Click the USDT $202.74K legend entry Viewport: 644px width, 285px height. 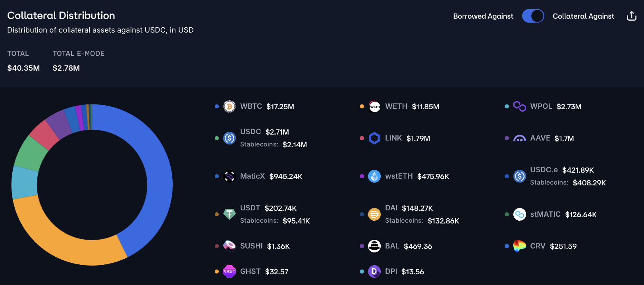click(268, 208)
